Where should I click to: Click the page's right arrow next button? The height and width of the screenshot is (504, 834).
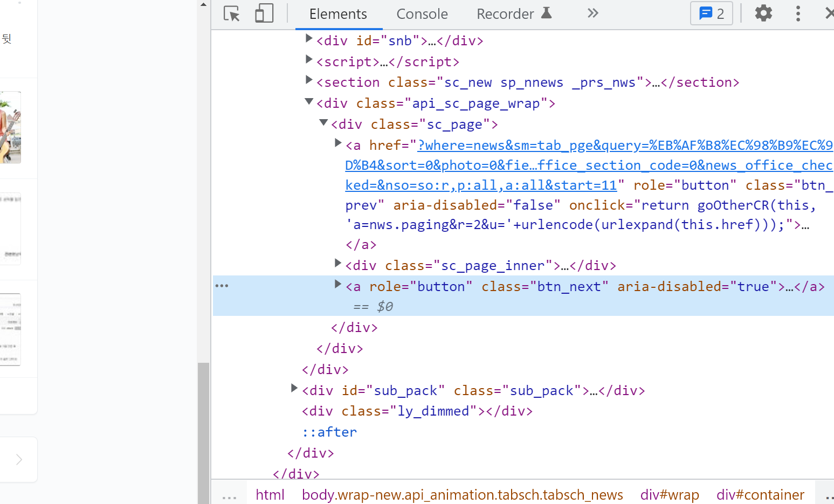click(x=19, y=459)
